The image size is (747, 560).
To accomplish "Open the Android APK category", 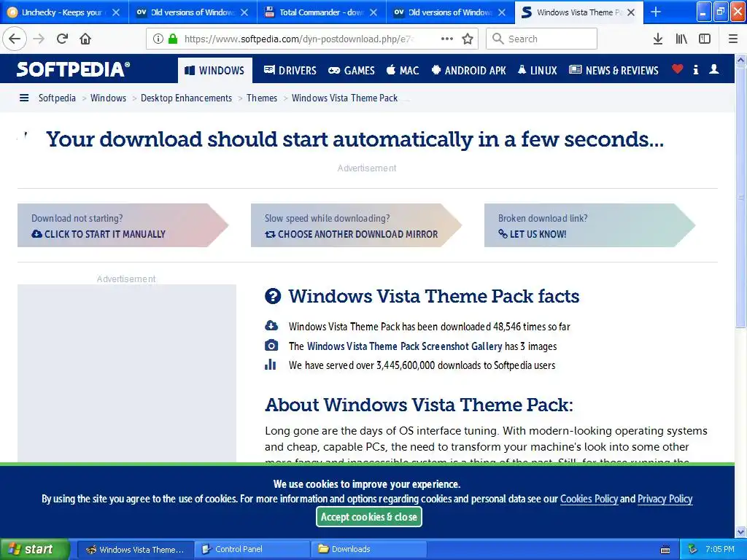I will pos(469,71).
